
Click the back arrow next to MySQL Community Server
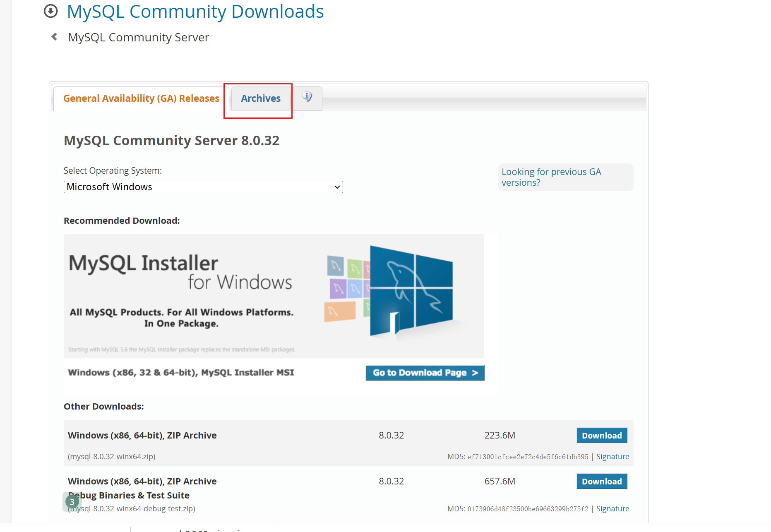coord(54,37)
